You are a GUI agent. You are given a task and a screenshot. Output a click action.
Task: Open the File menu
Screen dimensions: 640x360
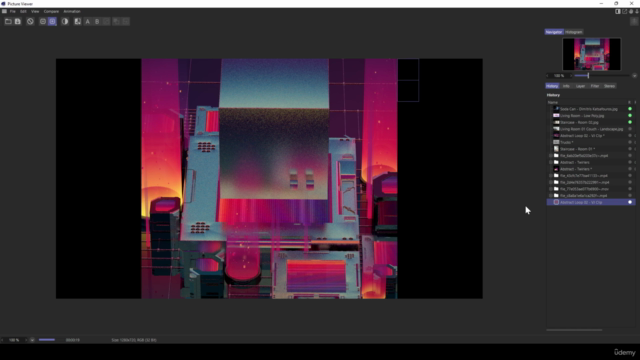[13, 11]
